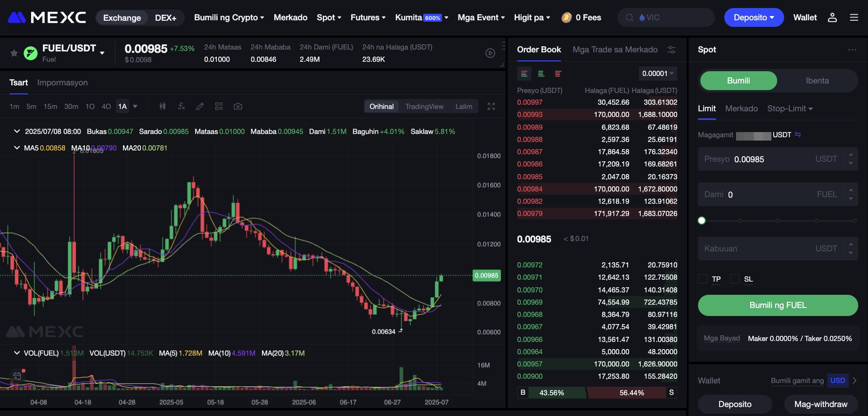Open the chart indicators (fx) tool
The width and height of the screenshot is (868, 416).
181,107
